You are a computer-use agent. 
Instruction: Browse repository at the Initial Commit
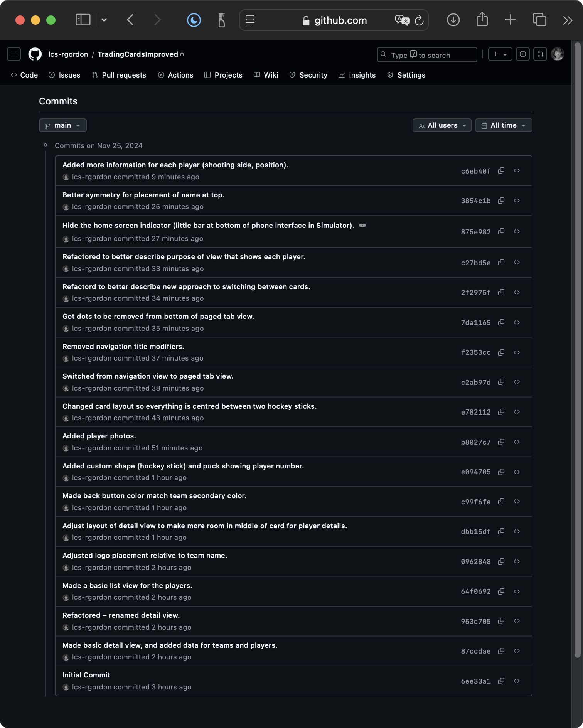(517, 681)
